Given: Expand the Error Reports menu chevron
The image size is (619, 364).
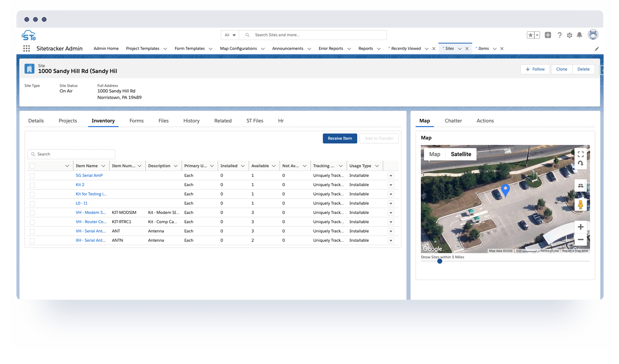Looking at the screenshot, I should pos(349,49).
